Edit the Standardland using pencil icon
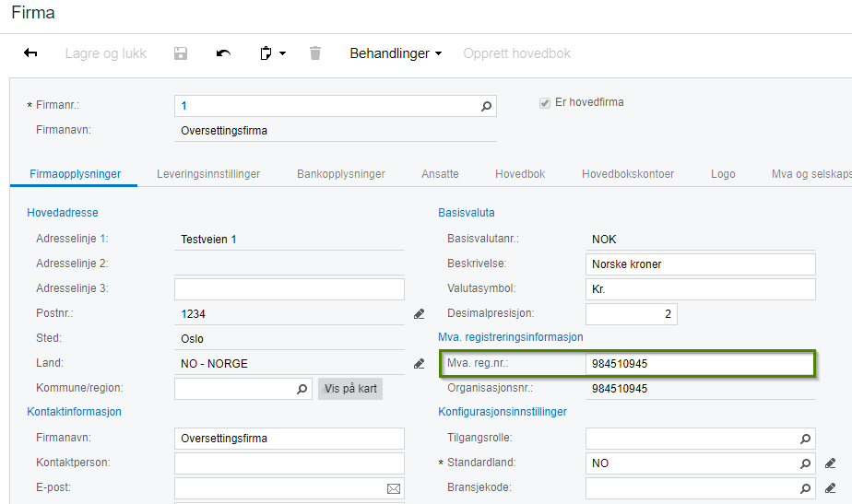Screen dimensions: 852x504 [830, 463]
